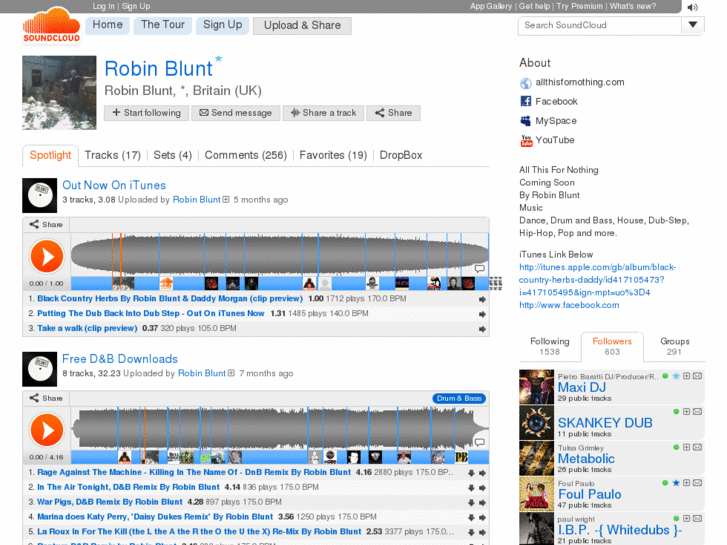Click the Upload & Share button

(x=302, y=26)
